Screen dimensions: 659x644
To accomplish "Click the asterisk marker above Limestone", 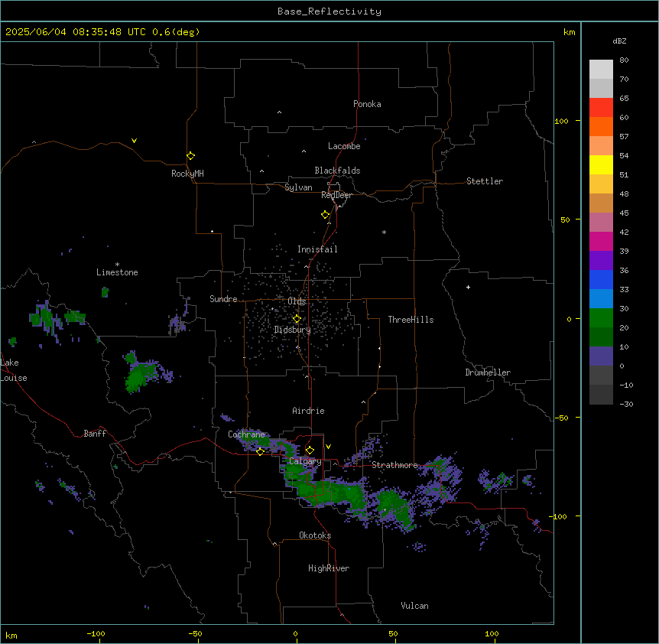I will coord(117,265).
